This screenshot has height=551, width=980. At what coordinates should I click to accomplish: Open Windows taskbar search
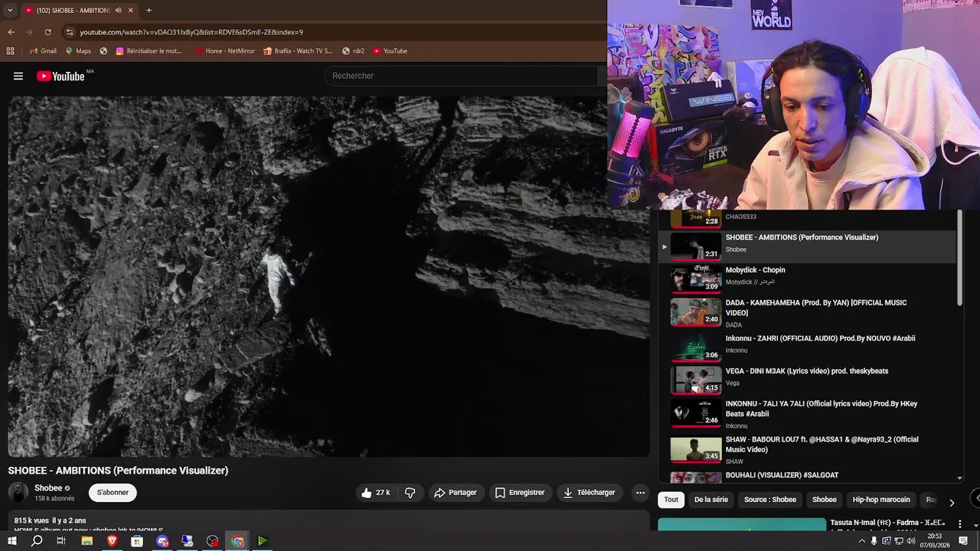click(x=37, y=541)
